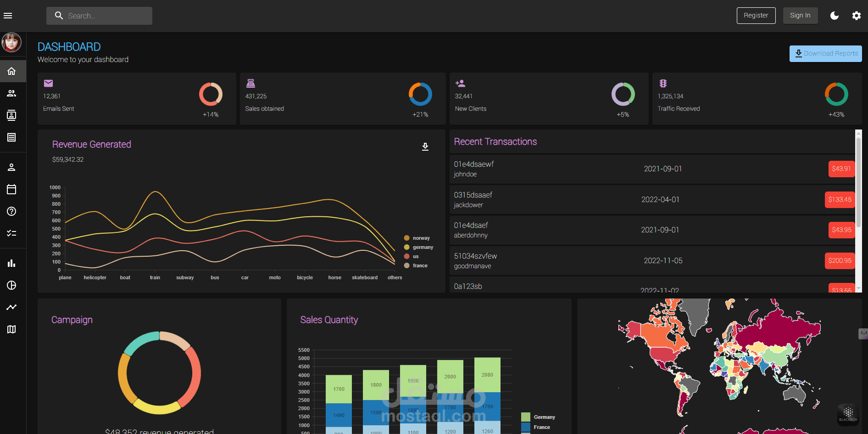Toggle us legend in revenue chart

(x=411, y=256)
